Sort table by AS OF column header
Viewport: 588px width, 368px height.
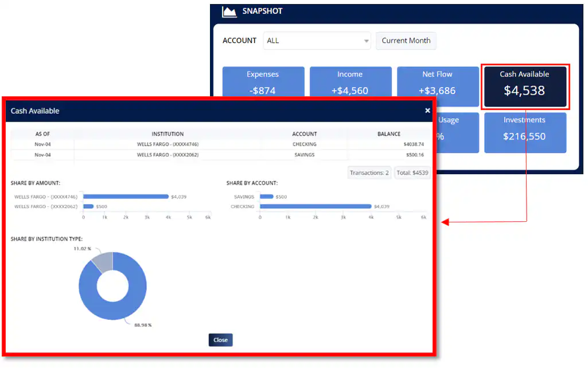click(x=42, y=134)
